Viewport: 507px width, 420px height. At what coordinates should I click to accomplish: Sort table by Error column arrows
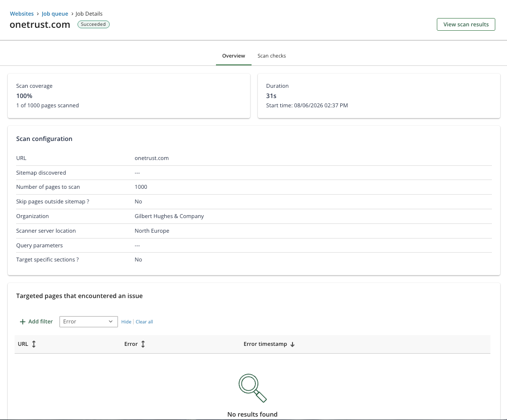coord(143,344)
